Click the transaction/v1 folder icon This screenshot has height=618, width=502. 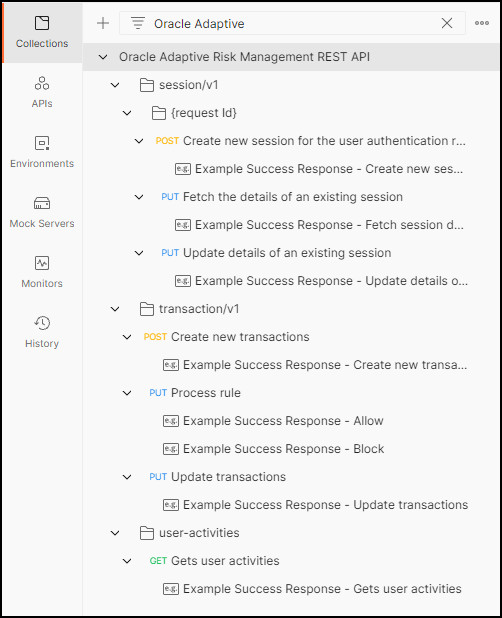coord(147,309)
